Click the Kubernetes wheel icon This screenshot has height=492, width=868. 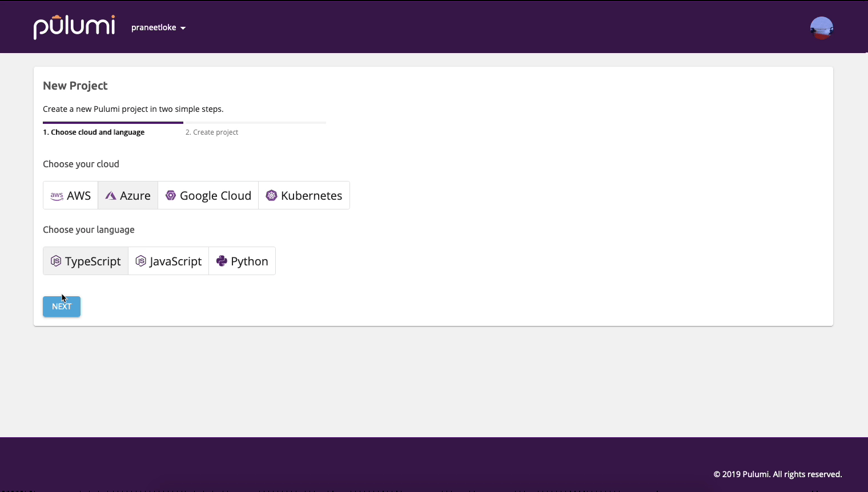point(271,195)
